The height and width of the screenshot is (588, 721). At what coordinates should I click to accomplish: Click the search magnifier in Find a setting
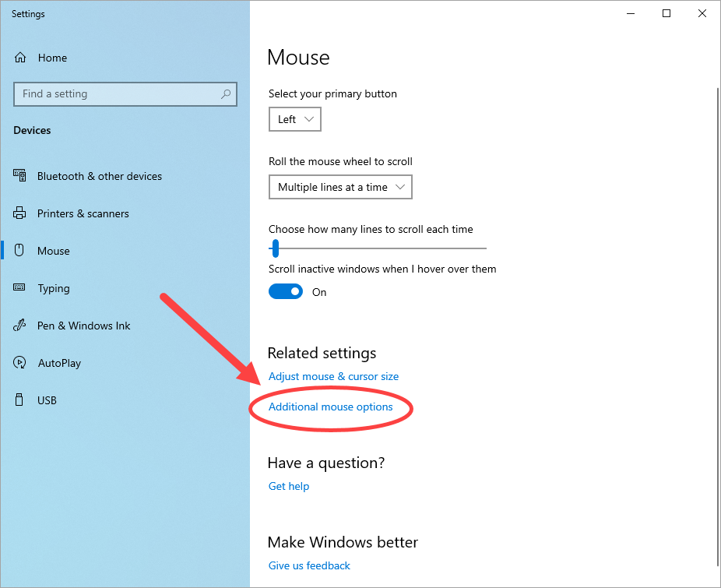[x=226, y=93]
